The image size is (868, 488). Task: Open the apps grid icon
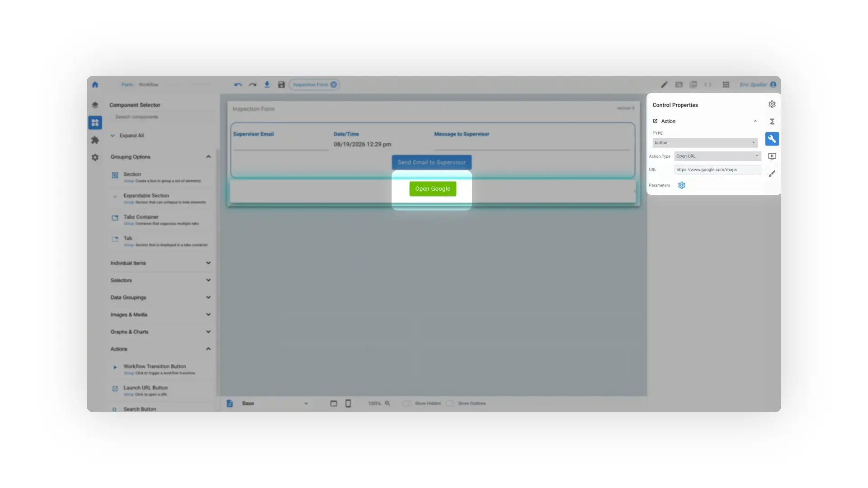[726, 84]
